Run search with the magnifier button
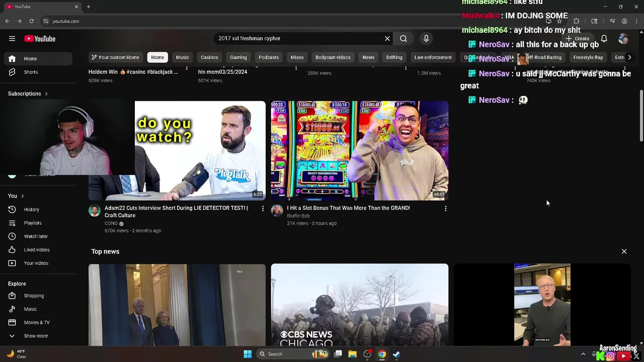 pyautogui.click(x=404, y=39)
